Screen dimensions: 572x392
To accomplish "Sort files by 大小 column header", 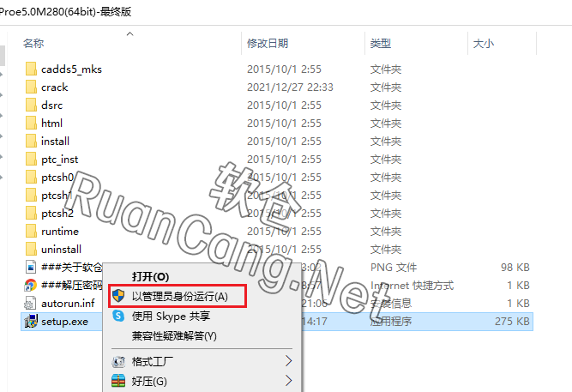I will (x=484, y=44).
